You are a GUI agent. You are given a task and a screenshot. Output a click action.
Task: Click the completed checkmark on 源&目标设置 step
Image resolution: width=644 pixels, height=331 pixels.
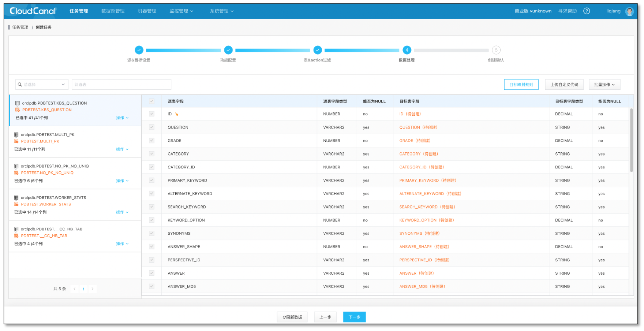pos(139,50)
